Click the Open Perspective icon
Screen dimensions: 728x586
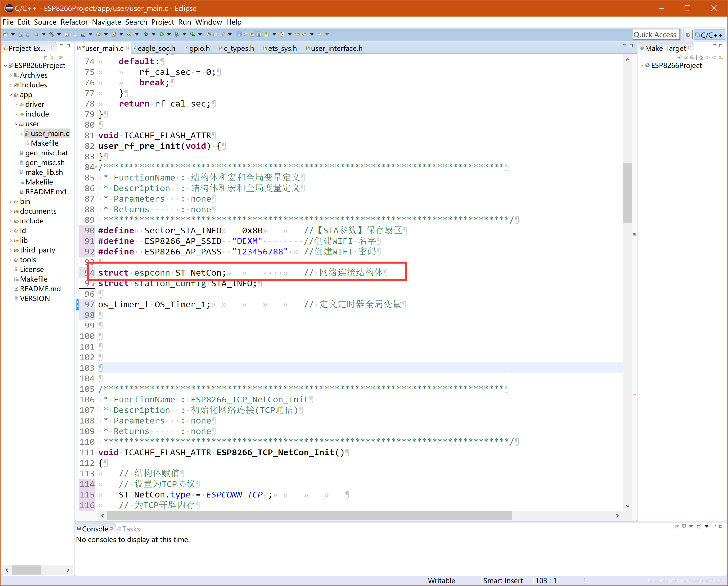point(688,35)
